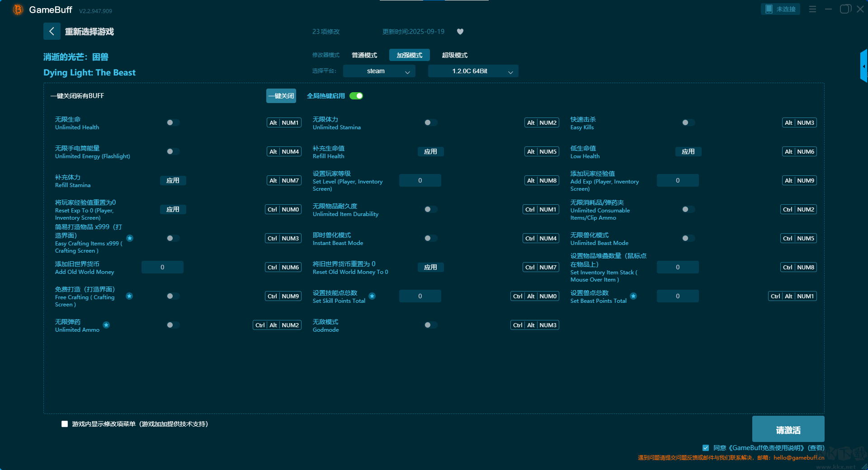This screenshot has height=470, width=868.
Task: Turn on Easy Crafting Items x999 toggle
Action: tap(173, 238)
